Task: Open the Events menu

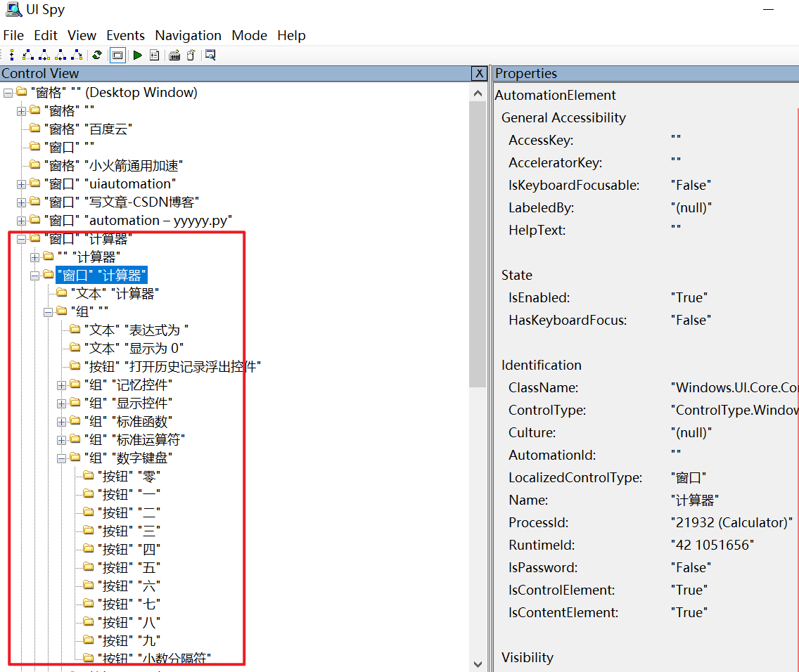Action: click(125, 35)
